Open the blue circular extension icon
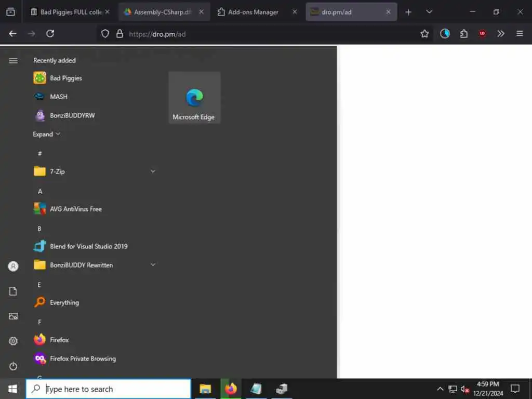 point(445,34)
